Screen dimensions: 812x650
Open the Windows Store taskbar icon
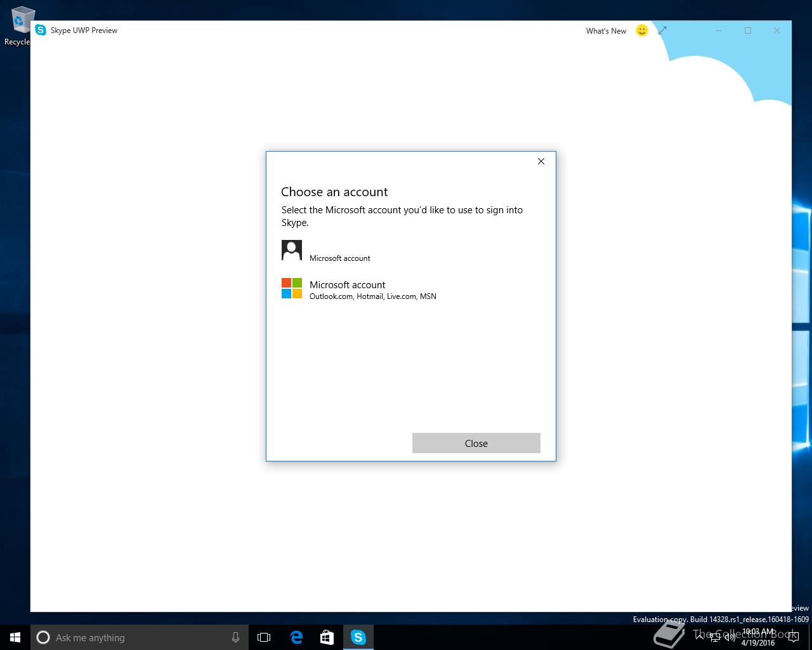coord(327,637)
